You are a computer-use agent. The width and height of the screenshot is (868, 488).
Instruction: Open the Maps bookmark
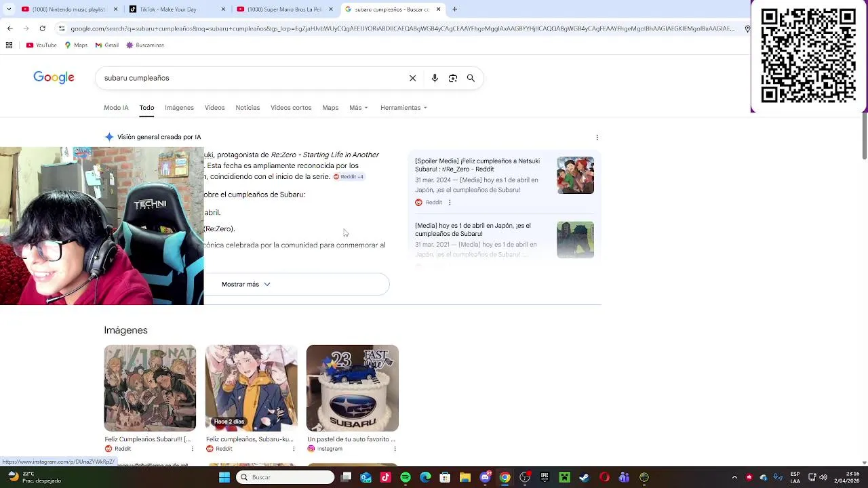[76, 45]
